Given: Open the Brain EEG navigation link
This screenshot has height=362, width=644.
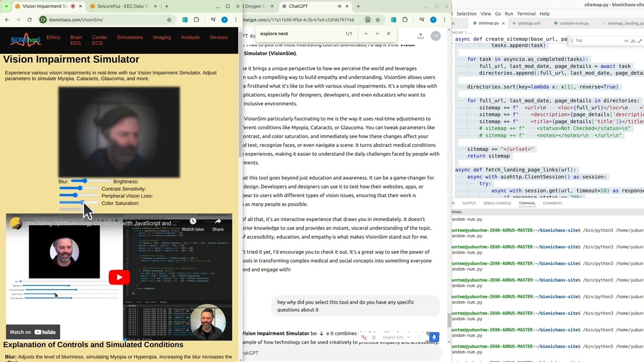Looking at the screenshot, I should coord(76,40).
